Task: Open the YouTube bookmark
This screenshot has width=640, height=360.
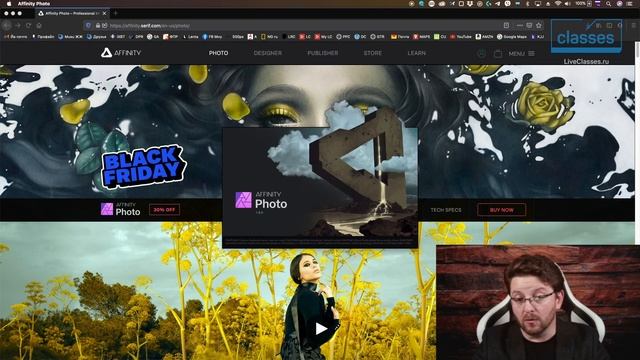Action: pos(461,37)
